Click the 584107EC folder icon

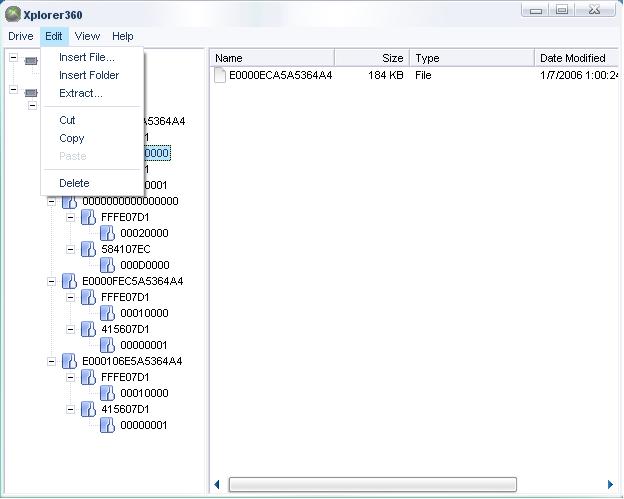[88, 249]
